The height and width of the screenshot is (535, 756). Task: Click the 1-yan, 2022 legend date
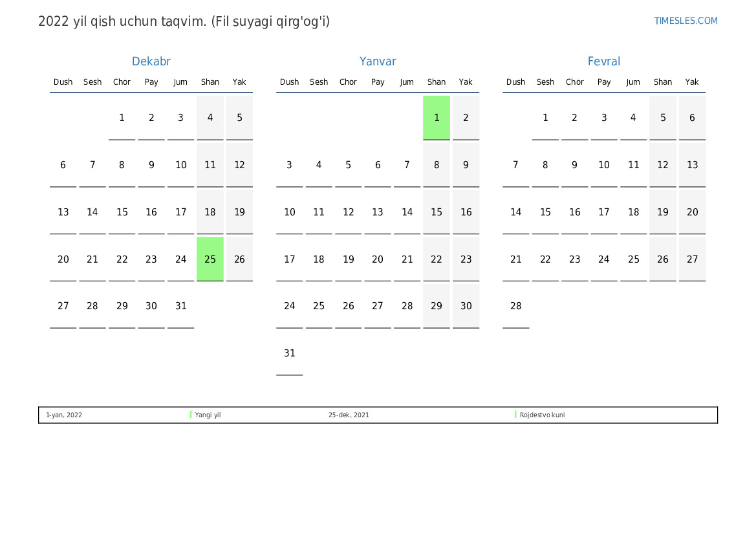tap(64, 415)
